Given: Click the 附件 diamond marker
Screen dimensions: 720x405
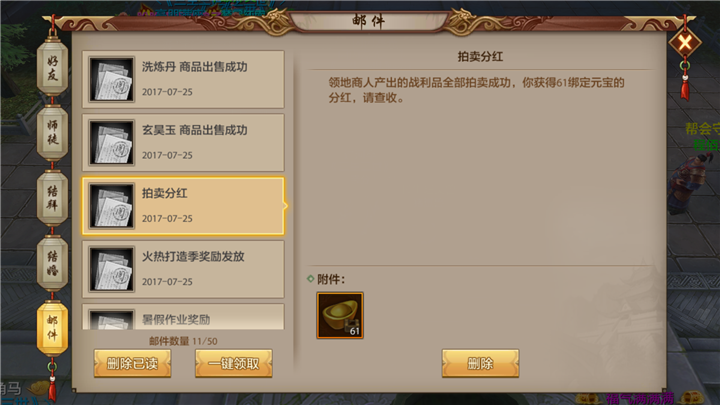Looking at the screenshot, I should click(310, 279).
